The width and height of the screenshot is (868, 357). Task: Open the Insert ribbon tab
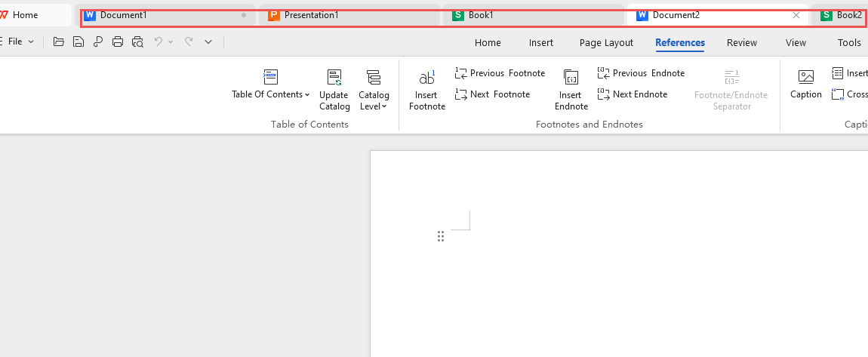pos(541,42)
